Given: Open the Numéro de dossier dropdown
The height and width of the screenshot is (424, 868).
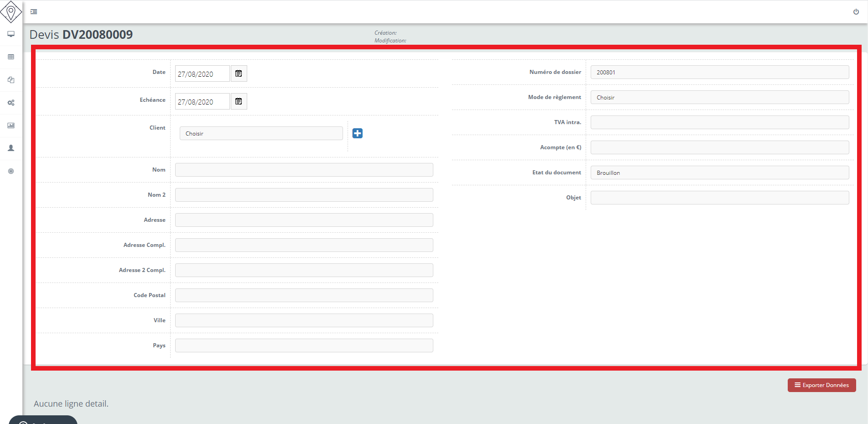Looking at the screenshot, I should 719,72.
